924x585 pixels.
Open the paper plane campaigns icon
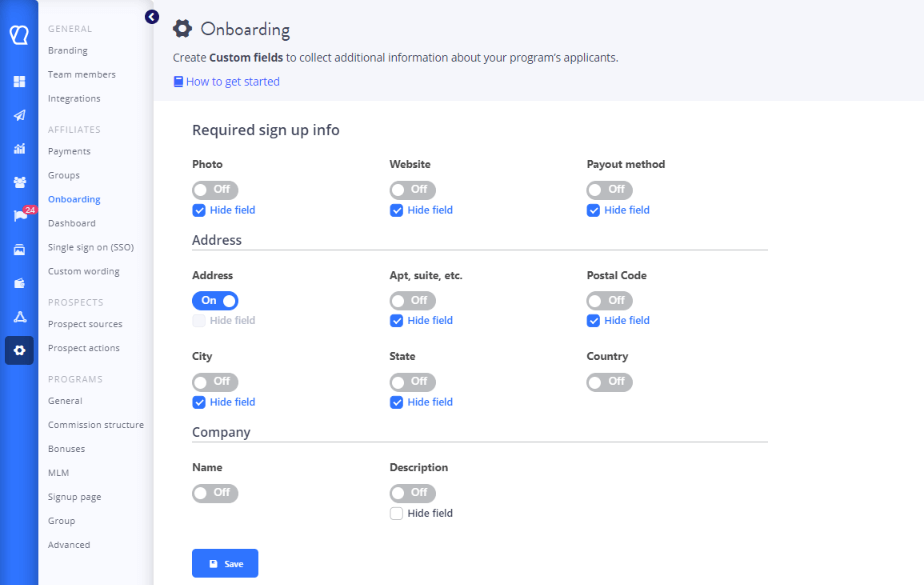(18, 114)
